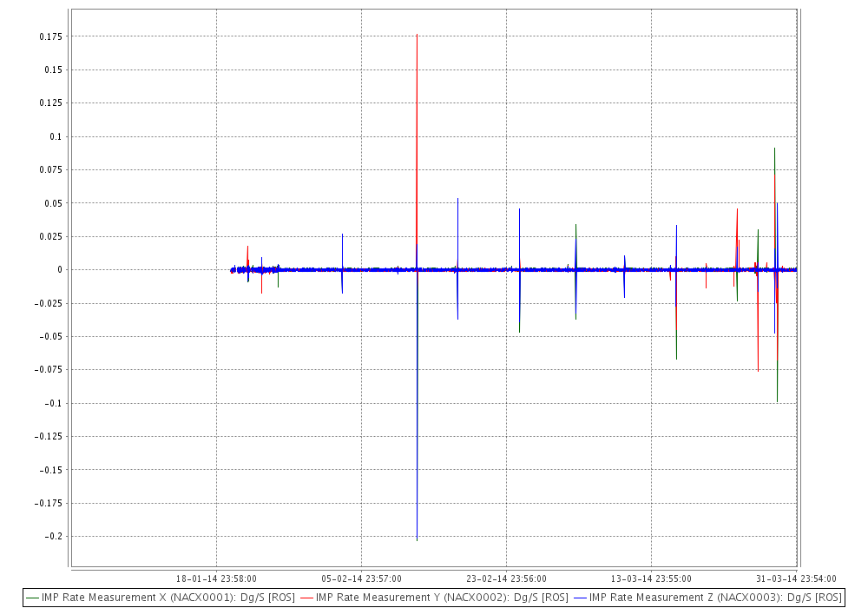Screen dimensions: 868x608
Task: Click the green line swatch in the legend
Action: 33,598
